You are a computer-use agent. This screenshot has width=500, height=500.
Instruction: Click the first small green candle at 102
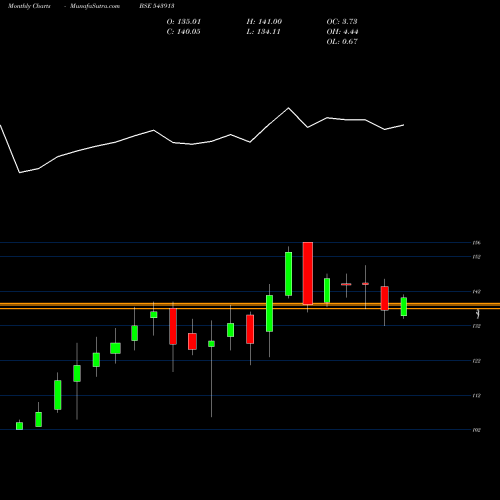20,426
